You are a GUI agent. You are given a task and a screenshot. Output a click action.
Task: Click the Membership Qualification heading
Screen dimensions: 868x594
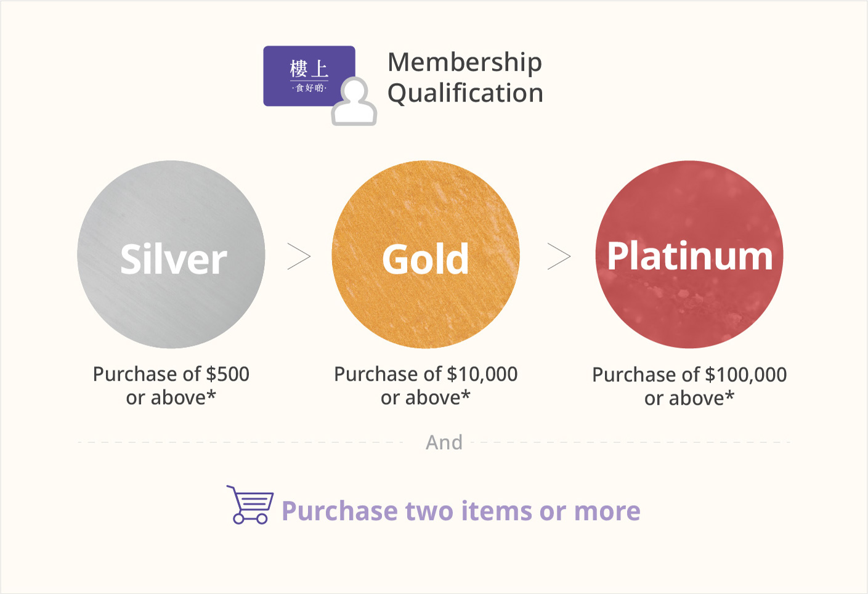click(465, 78)
